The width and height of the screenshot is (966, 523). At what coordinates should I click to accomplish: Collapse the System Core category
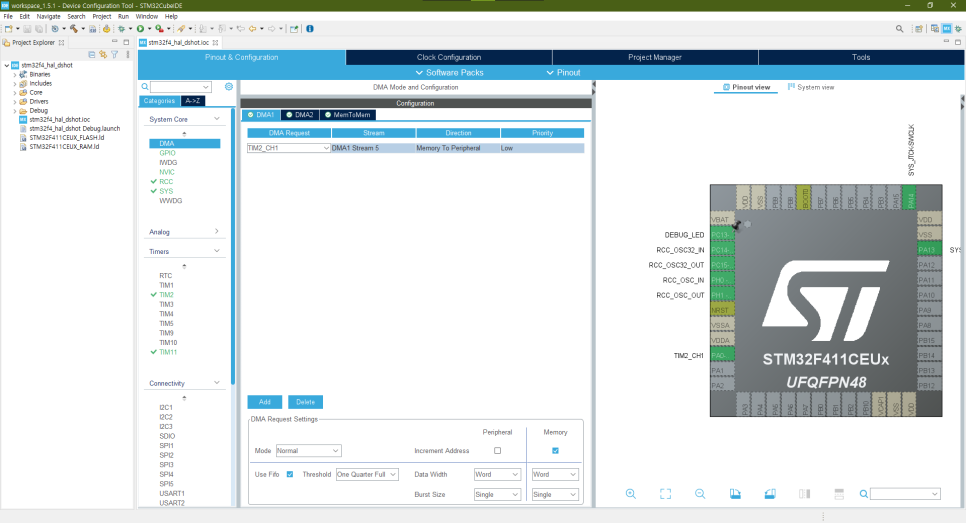217,118
